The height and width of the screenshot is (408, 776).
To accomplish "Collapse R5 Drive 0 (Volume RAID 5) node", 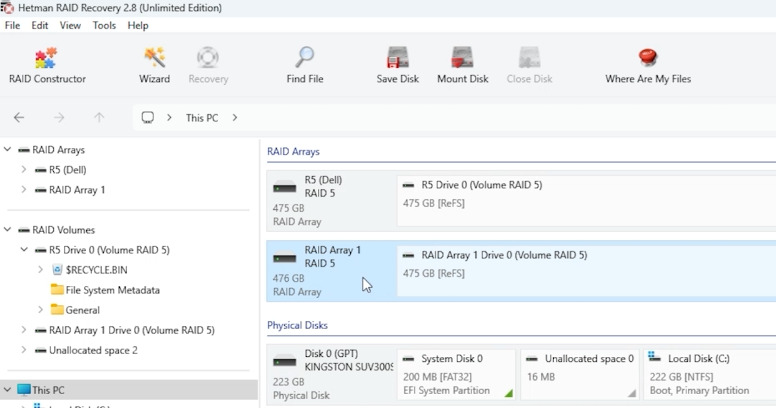I will point(24,250).
